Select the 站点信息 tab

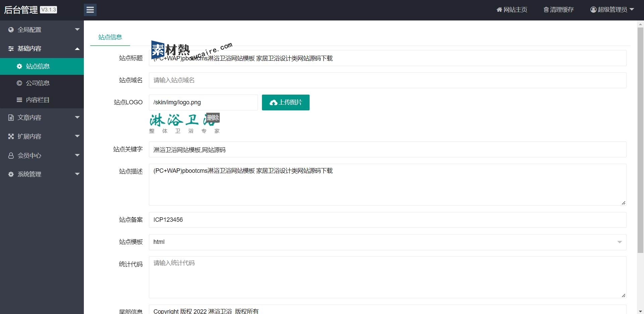click(x=110, y=37)
